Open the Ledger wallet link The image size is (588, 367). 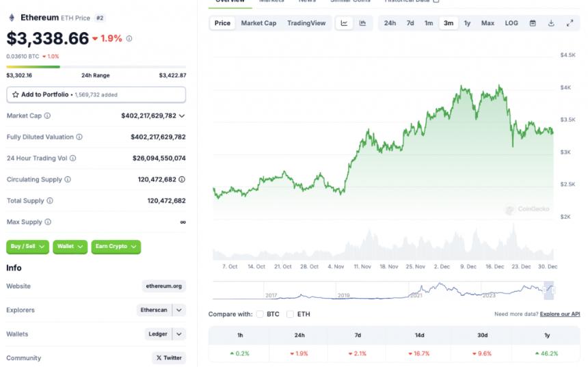click(x=158, y=334)
